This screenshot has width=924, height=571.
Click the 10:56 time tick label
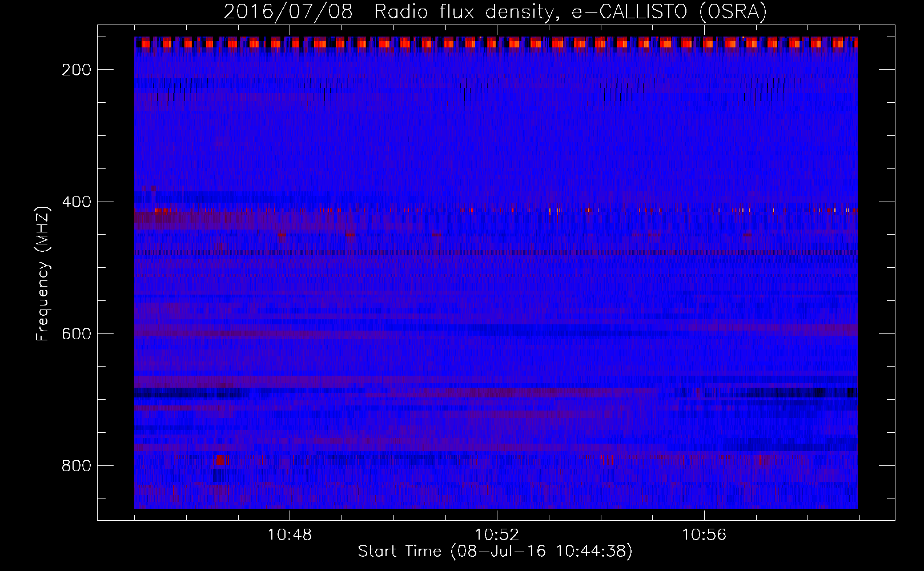point(704,535)
